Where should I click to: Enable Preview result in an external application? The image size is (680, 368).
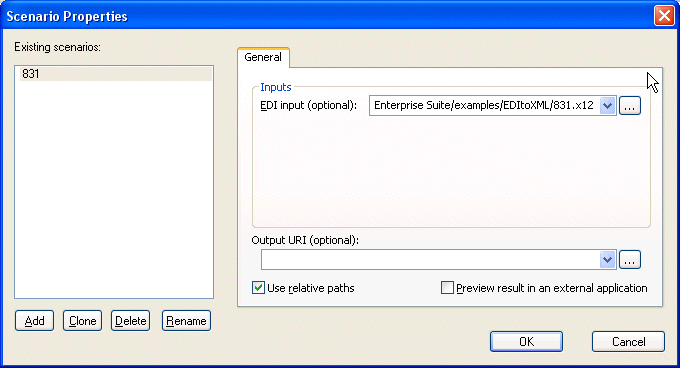(x=447, y=288)
